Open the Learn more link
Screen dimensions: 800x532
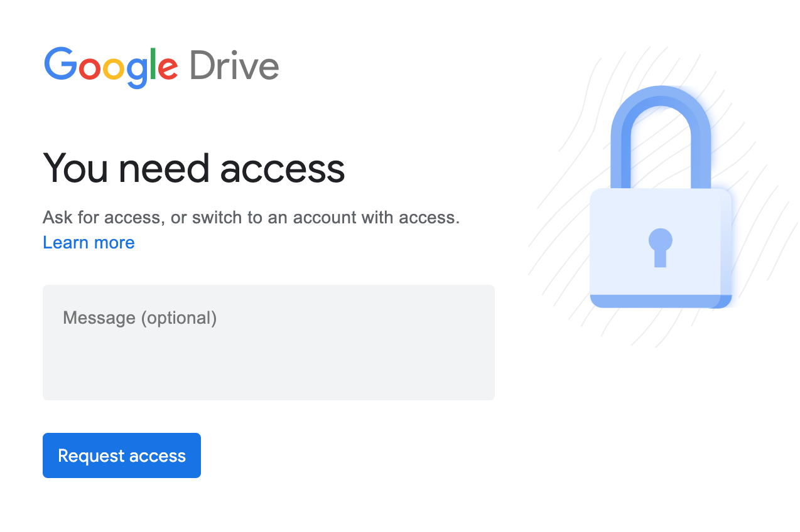pyautogui.click(x=89, y=242)
